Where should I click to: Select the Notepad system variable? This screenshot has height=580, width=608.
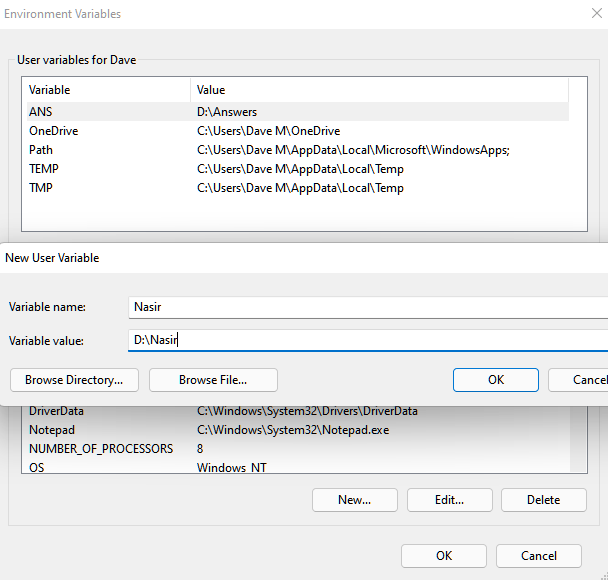coord(299,430)
